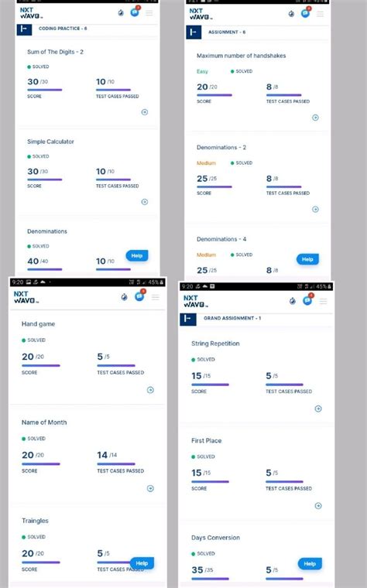Open streak icon in Hand game screen
Viewport: 367px width, 588px height.
click(124, 297)
